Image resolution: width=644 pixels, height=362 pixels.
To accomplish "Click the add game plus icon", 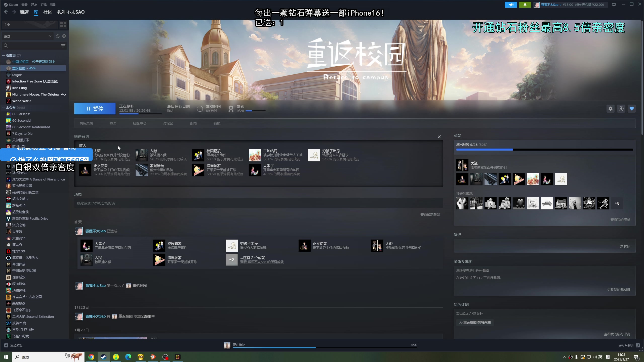I will tap(6, 345).
